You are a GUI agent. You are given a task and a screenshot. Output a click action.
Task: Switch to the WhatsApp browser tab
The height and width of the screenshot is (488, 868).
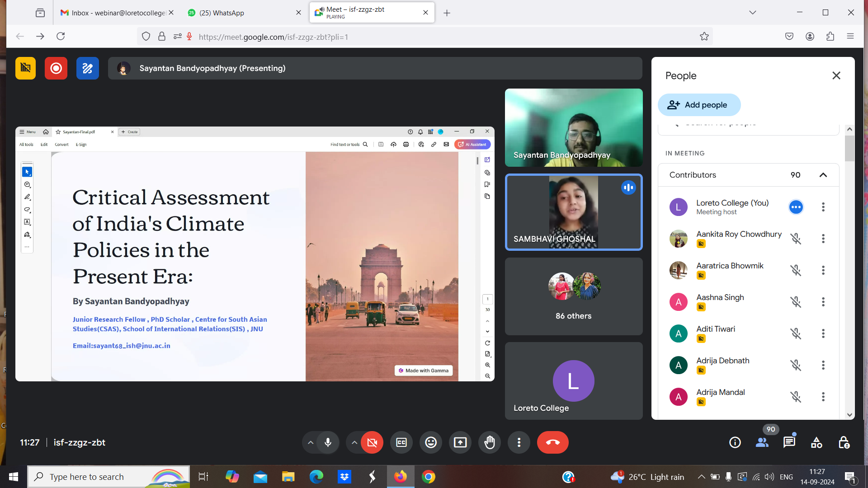point(222,13)
